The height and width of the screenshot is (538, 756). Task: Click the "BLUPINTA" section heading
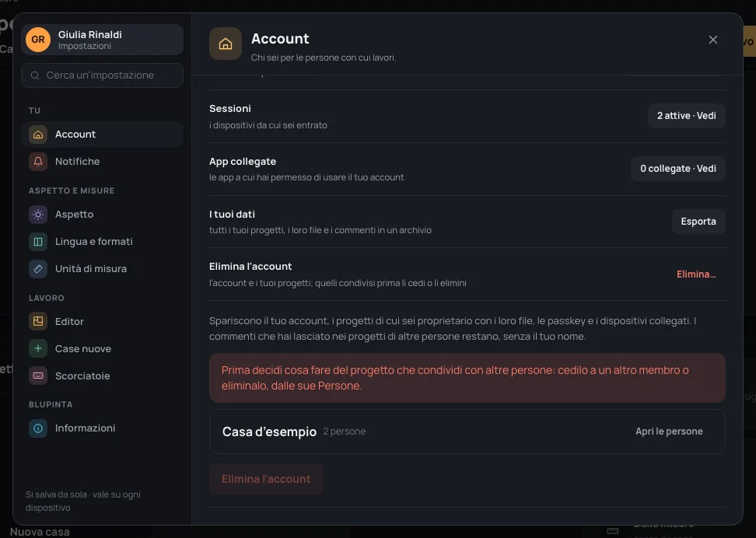pyautogui.click(x=51, y=404)
